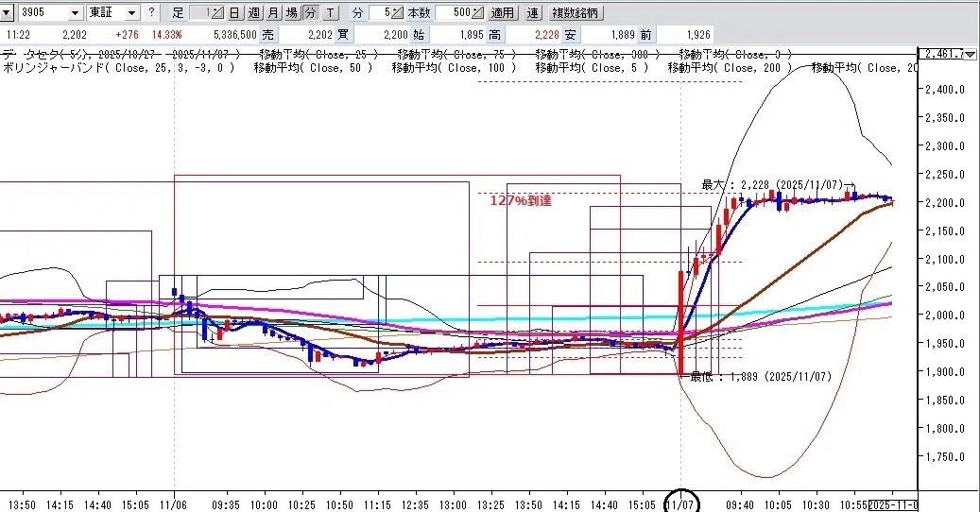Click the 買 buy quote label

pyautogui.click(x=342, y=35)
